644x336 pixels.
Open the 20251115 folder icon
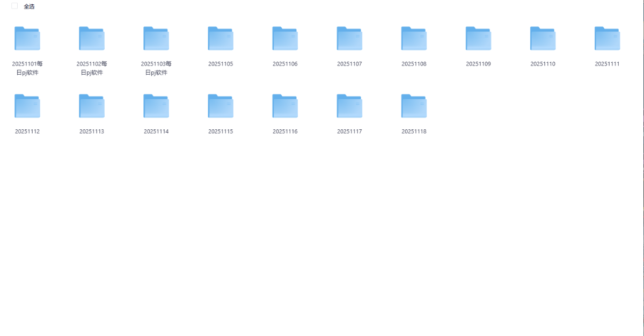221,106
